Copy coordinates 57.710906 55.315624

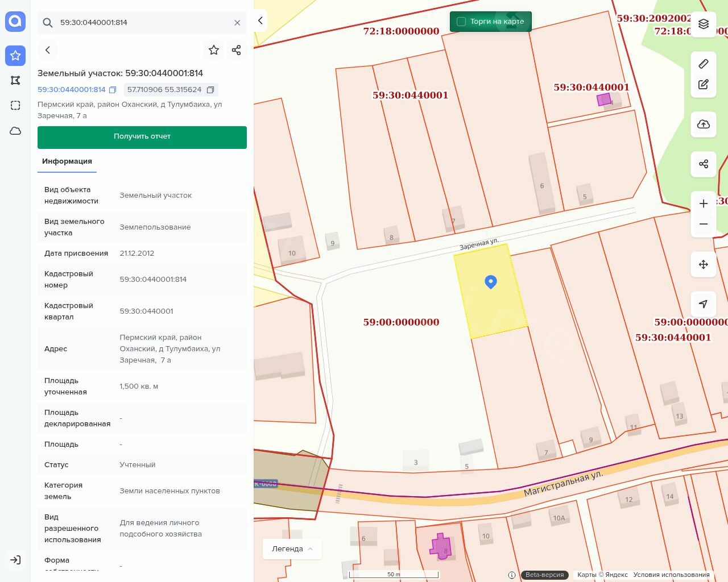[210, 90]
